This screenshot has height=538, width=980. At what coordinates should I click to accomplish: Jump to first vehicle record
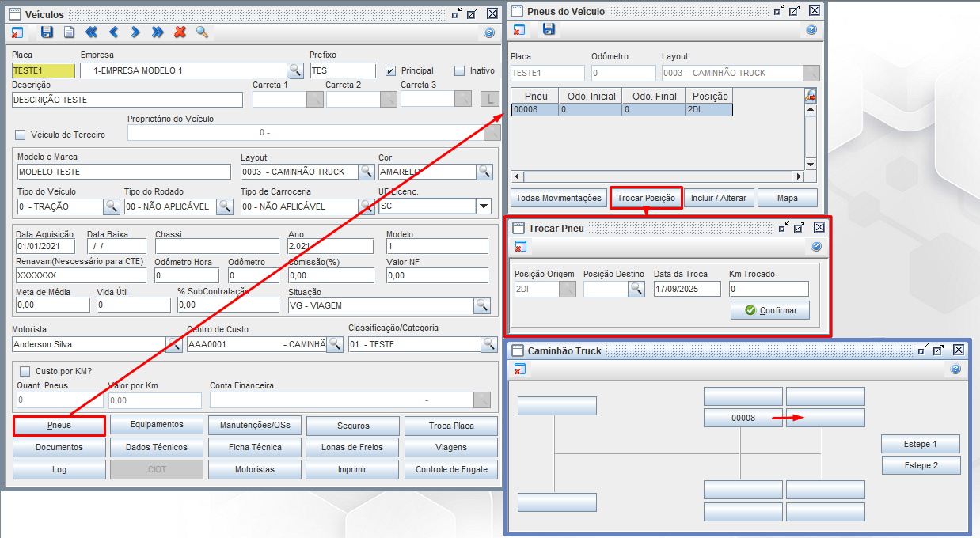click(91, 32)
